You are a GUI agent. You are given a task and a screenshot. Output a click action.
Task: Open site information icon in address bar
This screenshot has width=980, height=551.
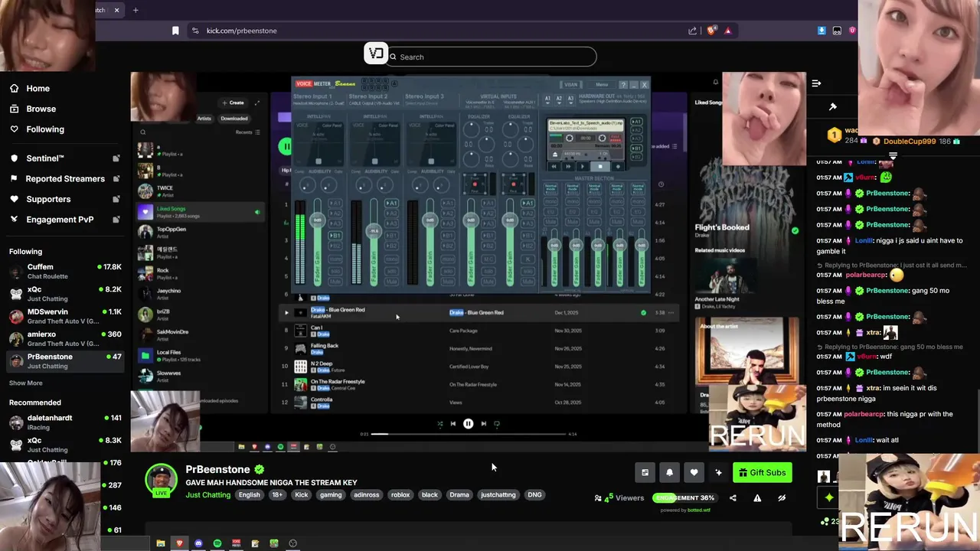tap(195, 31)
